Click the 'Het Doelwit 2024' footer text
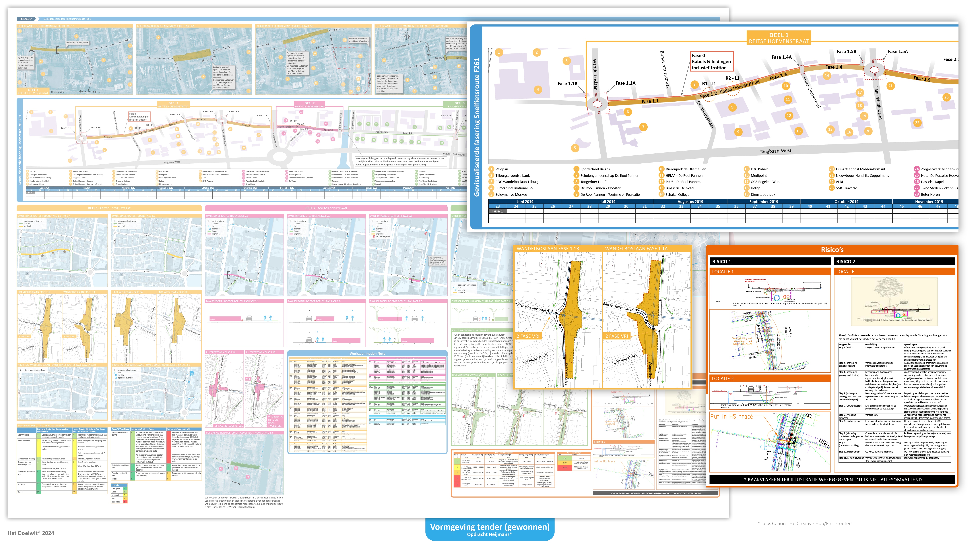980x551 pixels. (x=31, y=533)
